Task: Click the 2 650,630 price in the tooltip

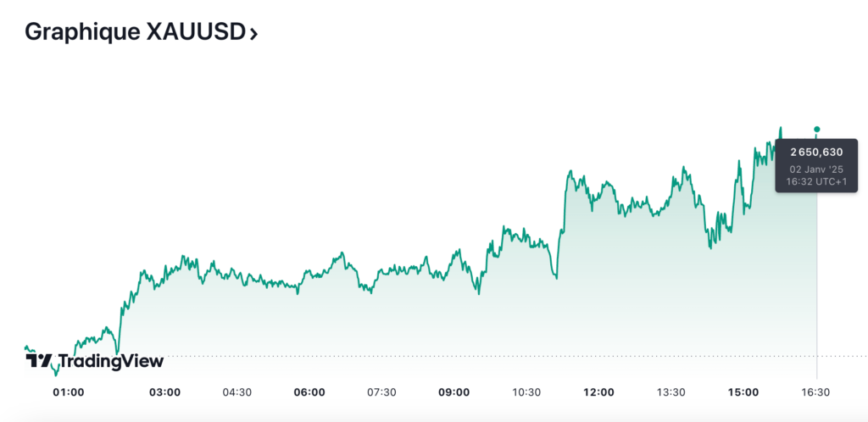Action: (816, 153)
